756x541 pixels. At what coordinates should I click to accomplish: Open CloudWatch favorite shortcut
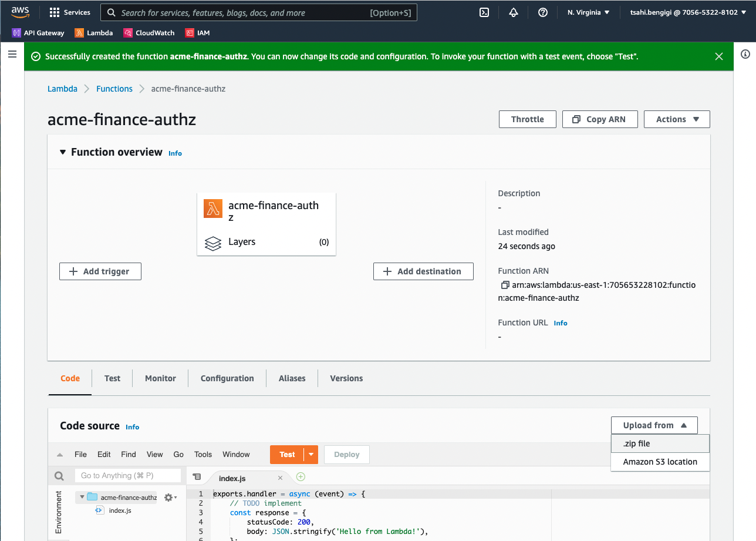[149, 33]
